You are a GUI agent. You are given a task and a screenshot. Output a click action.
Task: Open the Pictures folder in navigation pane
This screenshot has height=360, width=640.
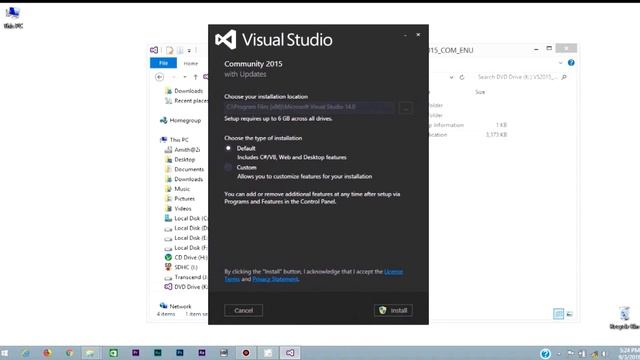(180, 198)
